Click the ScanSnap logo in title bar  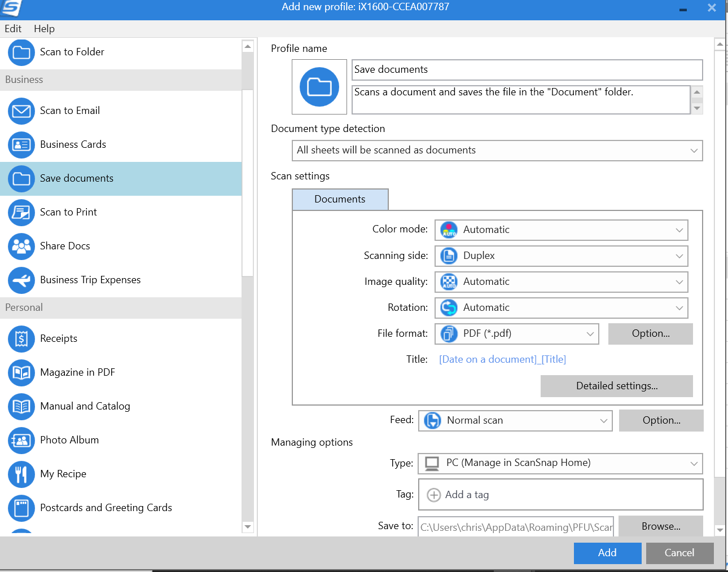point(11,8)
